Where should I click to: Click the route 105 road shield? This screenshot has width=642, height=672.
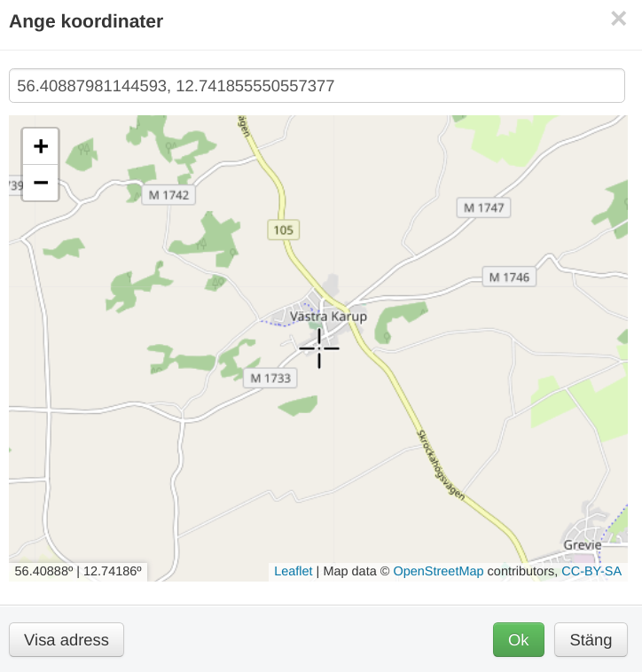283,231
